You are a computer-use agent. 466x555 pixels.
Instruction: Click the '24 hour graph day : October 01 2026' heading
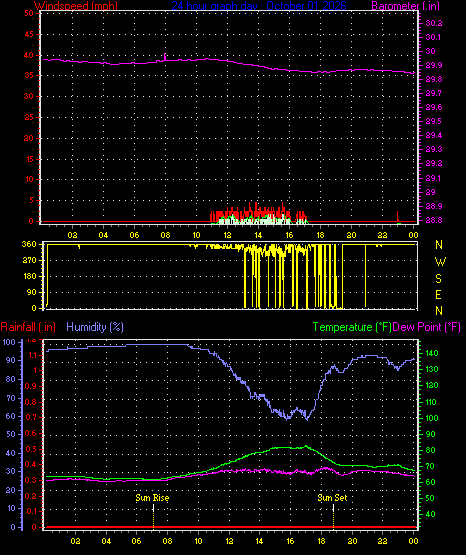click(259, 6)
